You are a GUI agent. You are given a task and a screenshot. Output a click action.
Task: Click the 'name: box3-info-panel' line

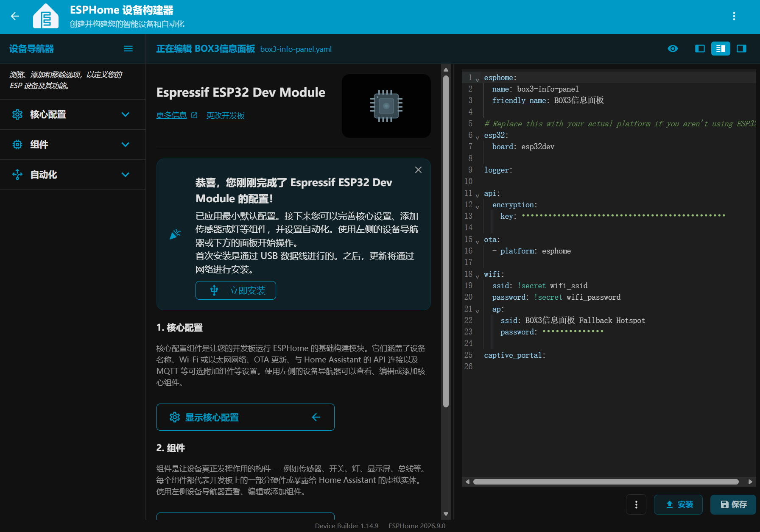pos(536,89)
